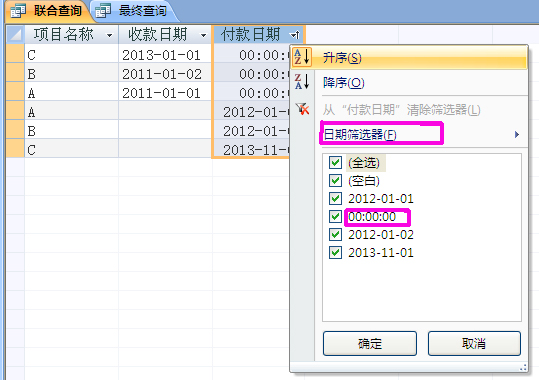The image size is (539, 380).
Task: Open the 收款日期 column dropdown arrow
Action: tap(204, 35)
